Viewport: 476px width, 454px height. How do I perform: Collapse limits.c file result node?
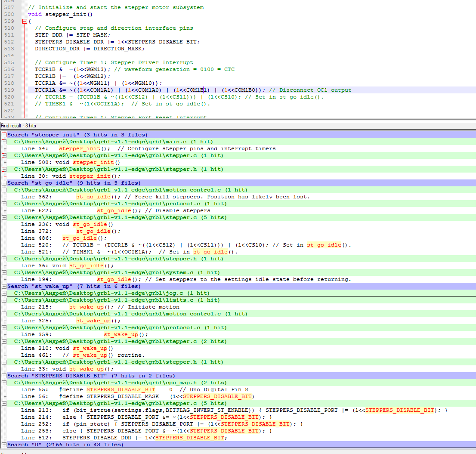click(4, 300)
